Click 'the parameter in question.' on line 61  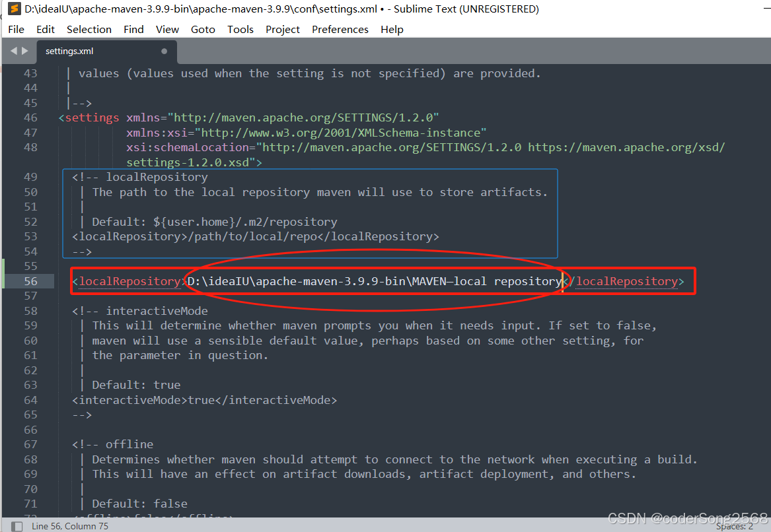pyautogui.click(x=180, y=356)
